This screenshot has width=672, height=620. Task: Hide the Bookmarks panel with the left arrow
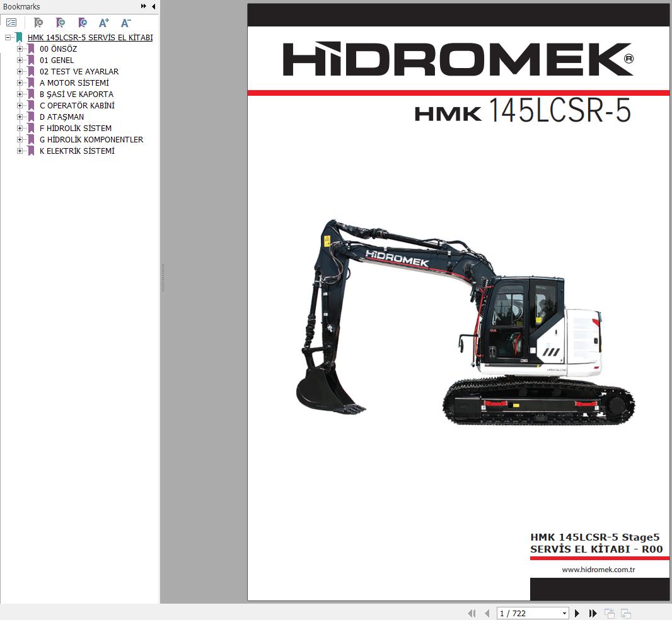coord(153,6)
